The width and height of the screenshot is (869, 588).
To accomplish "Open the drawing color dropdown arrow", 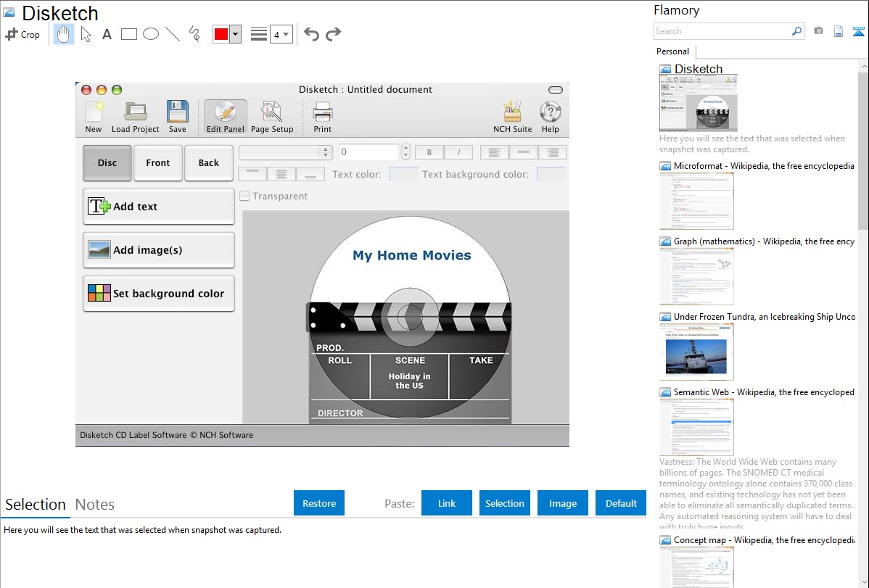I will [x=236, y=34].
